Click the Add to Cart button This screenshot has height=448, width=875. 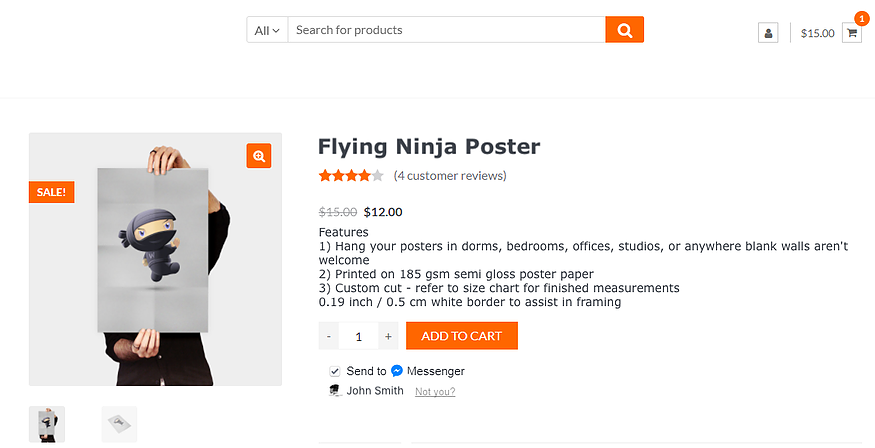pos(461,336)
